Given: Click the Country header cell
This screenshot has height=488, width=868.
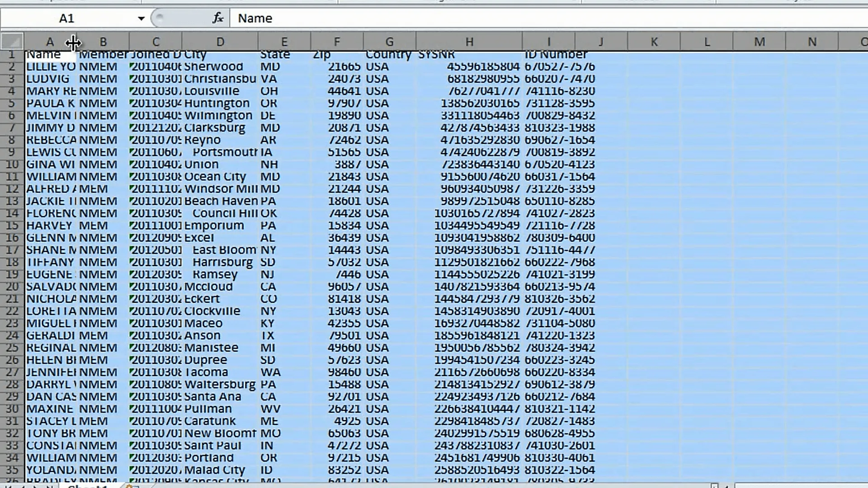Looking at the screenshot, I should (x=389, y=55).
